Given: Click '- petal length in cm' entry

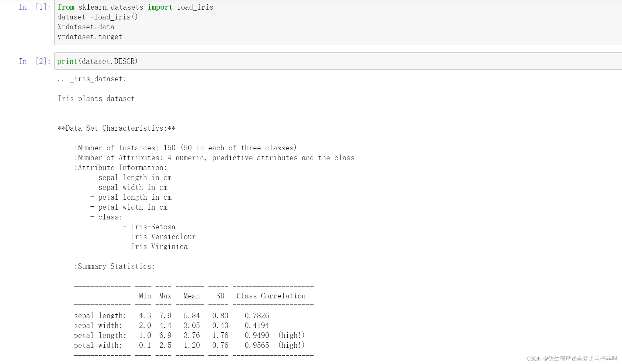Looking at the screenshot, I should click(x=131, y=197).
